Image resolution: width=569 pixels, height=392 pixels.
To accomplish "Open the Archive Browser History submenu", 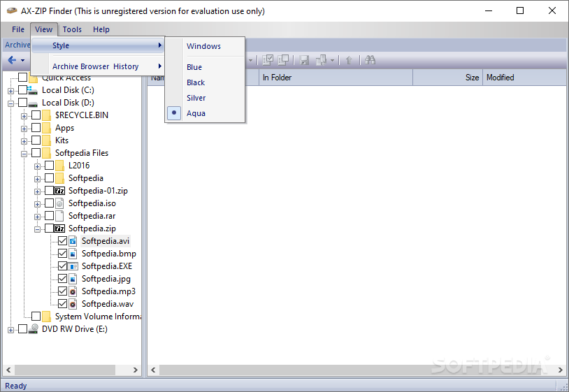I will (98, 66).
